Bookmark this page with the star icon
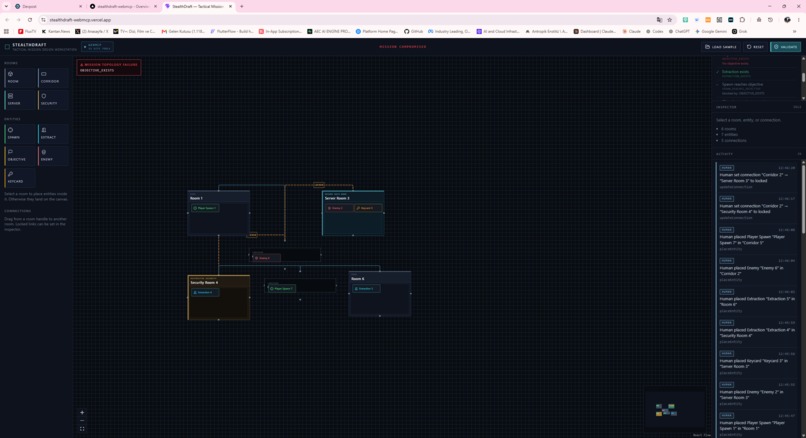Viewport: 806px width, 438px height. (670, 20)
